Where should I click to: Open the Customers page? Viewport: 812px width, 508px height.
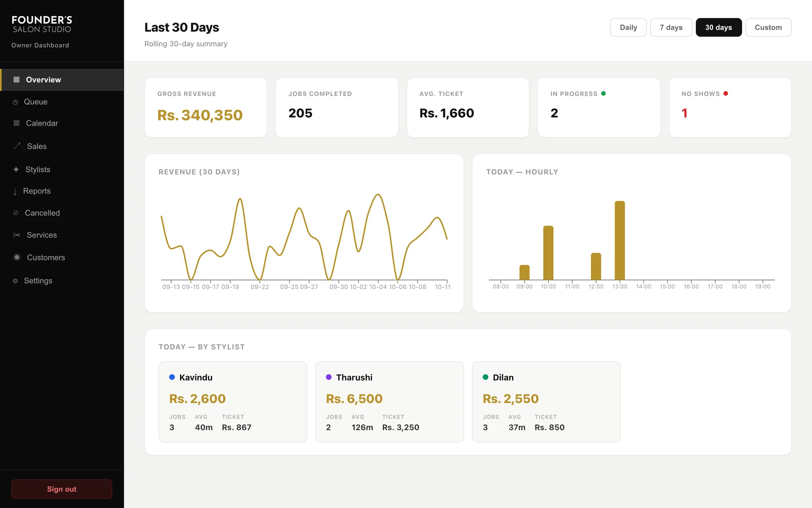62,257
